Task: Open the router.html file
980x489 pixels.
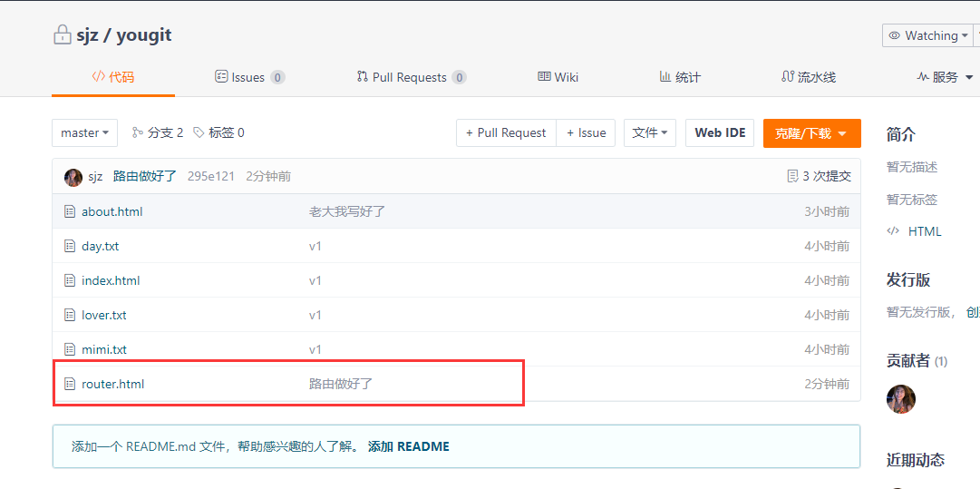Action: click(x=112, y=384)
